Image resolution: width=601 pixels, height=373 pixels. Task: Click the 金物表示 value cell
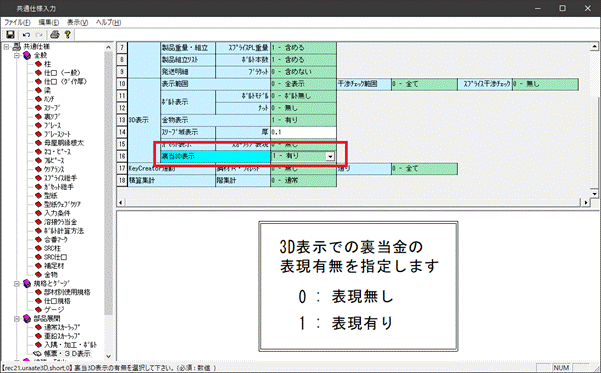pos(304,120)
